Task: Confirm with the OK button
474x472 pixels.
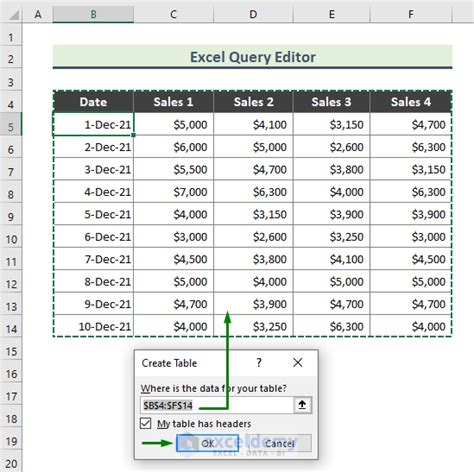Action: click(207, 443)
